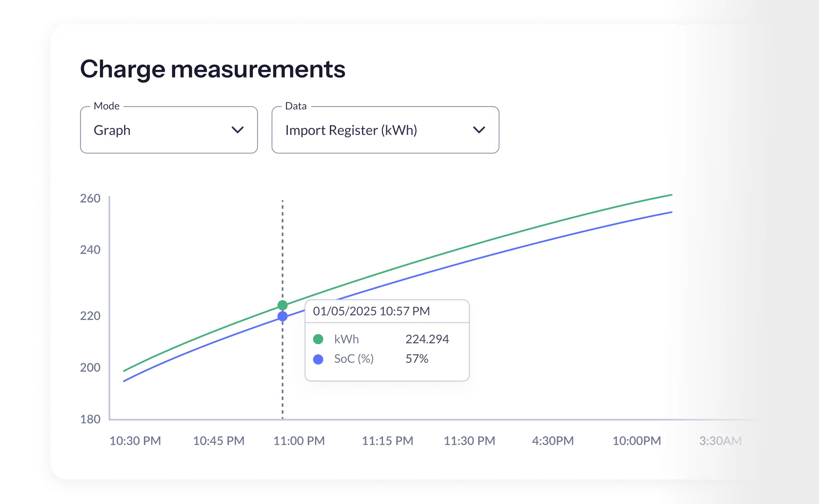Select the green kWh data point on chart
The width and height of the screenshot is (819, 504).
pyautogui.click(x=282, y=305)
